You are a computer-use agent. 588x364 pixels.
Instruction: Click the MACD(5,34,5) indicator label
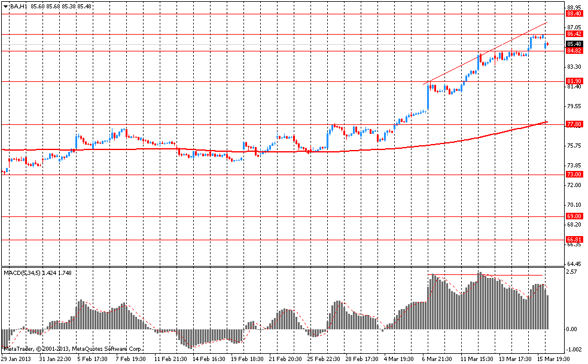point(22,273)
